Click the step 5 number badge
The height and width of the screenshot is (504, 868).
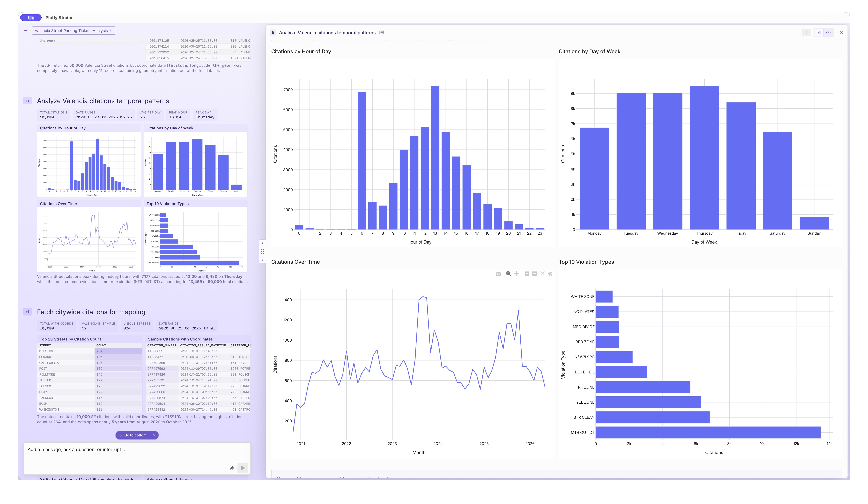pos(28,101)
